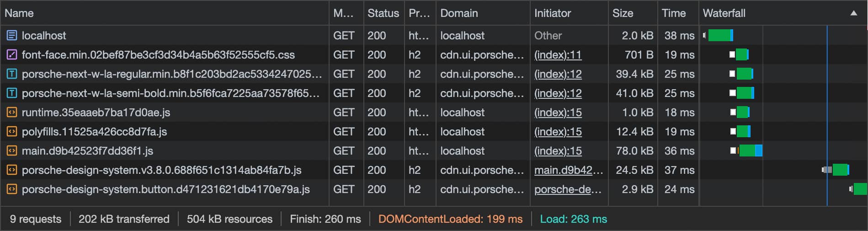Click 504 kB resources summary
868x231 pixels.
[229, 219]
